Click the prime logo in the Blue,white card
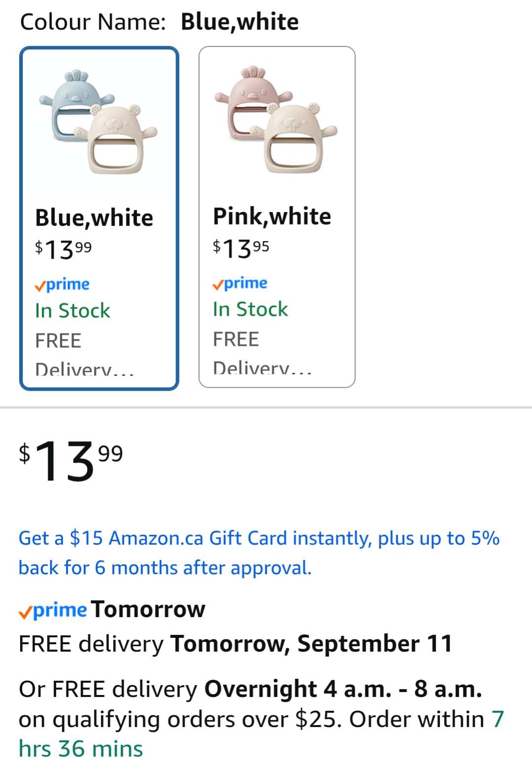 (x=62, y=285)
